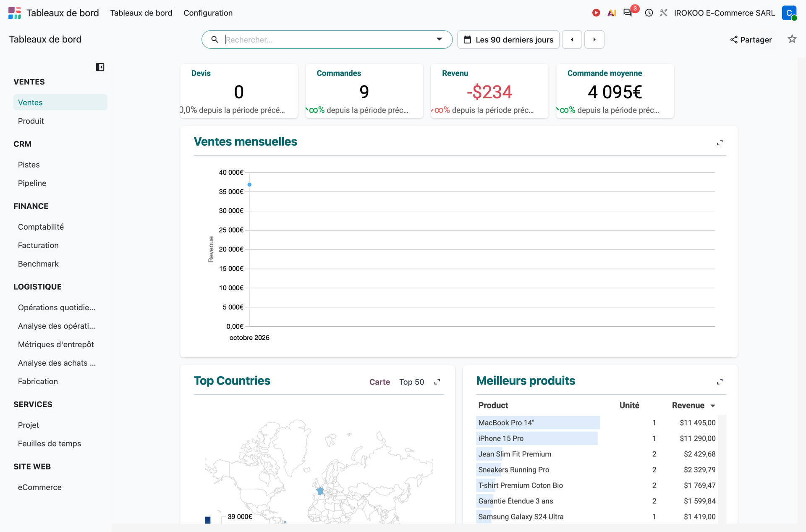Open the Tableaux de bord menu
Image resolution: width=806 pixels, height=532 pixels.
click(141, 13)
